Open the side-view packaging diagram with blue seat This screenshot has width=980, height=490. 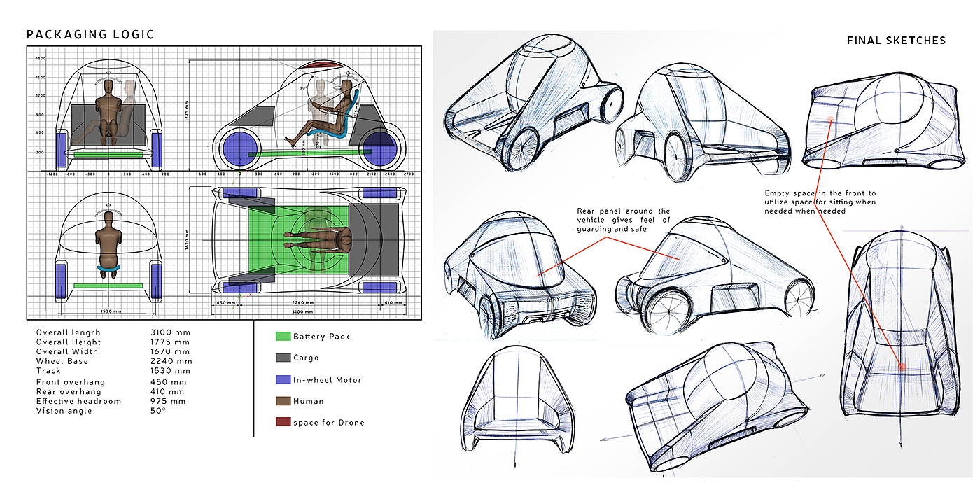[x=309, y=114]
